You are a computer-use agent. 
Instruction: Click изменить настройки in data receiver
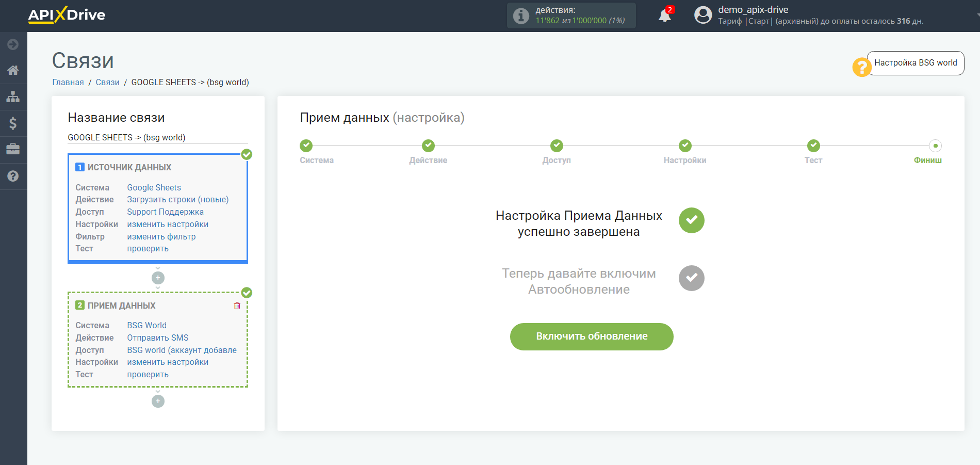point(168,362)
